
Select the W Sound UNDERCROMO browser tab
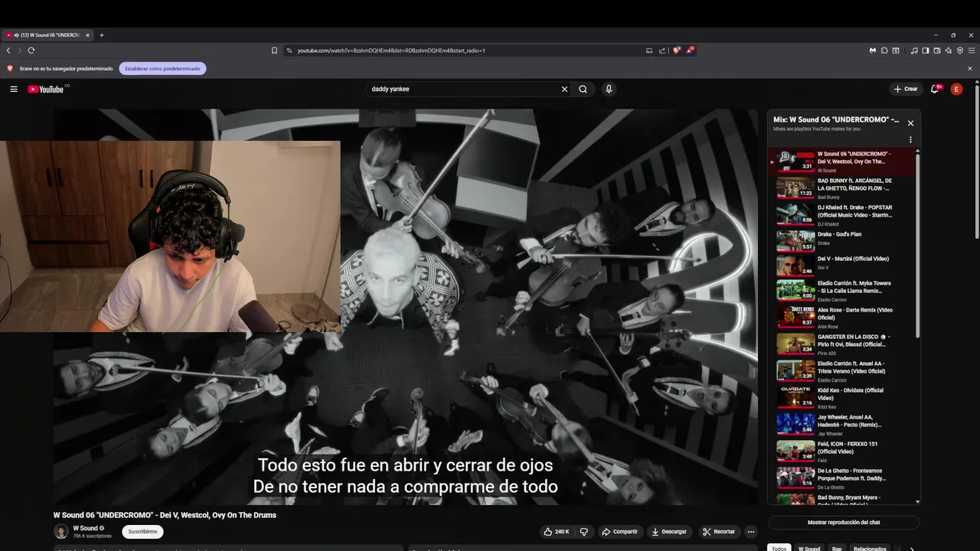click(x=47, y=34)
